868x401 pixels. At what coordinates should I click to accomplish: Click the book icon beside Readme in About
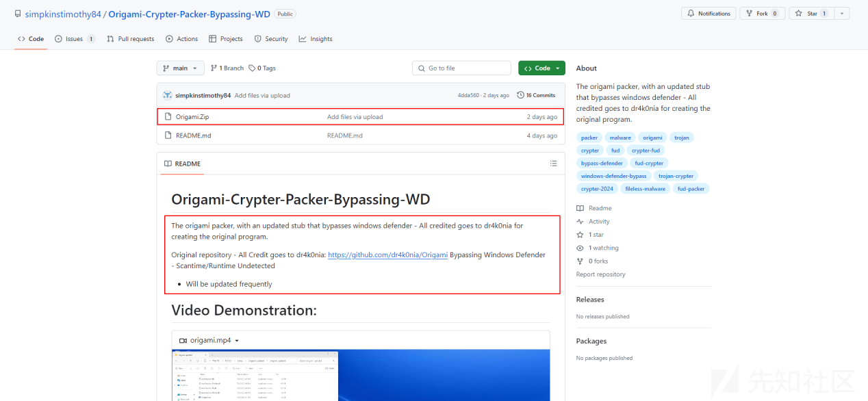pos(580,208)
